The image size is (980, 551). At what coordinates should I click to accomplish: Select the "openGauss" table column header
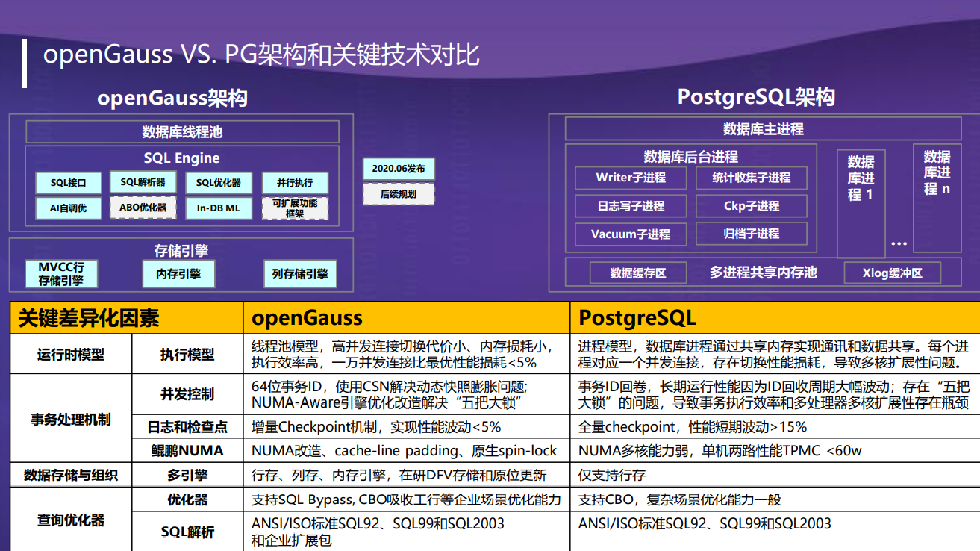(x=407, y=318)
